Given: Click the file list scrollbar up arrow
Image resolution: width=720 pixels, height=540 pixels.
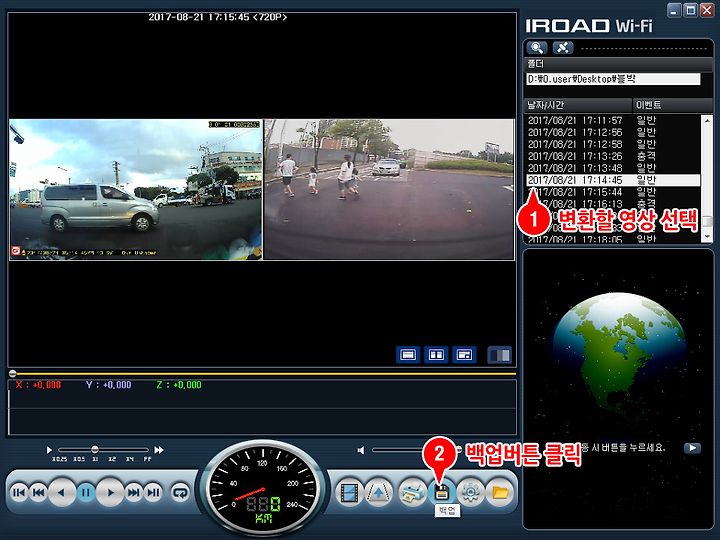Looking at the screenshot, I should coord(707,120).
